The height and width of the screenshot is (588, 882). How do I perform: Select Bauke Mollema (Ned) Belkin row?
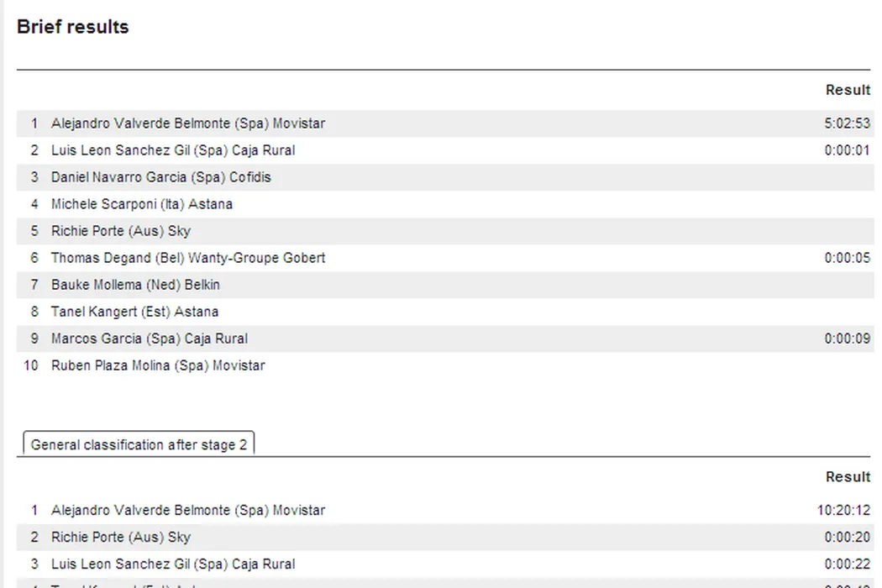tap(135, 285)
